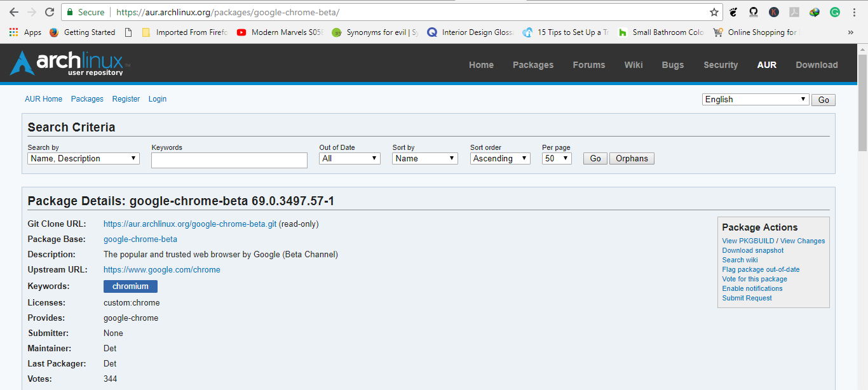Click inside the Keywords search field
The width and height of the screenshot is (868, 390).
229,159
